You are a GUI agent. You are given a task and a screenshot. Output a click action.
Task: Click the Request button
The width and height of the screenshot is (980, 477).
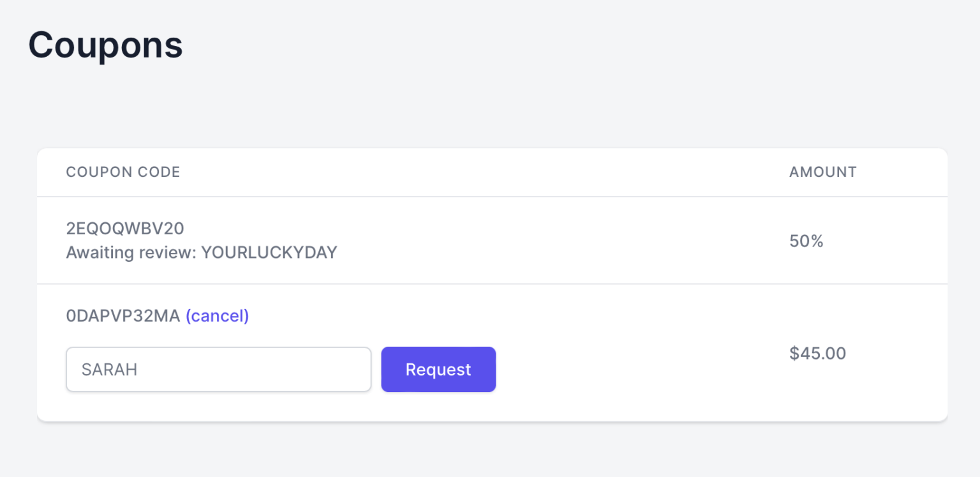click(438, 369)
